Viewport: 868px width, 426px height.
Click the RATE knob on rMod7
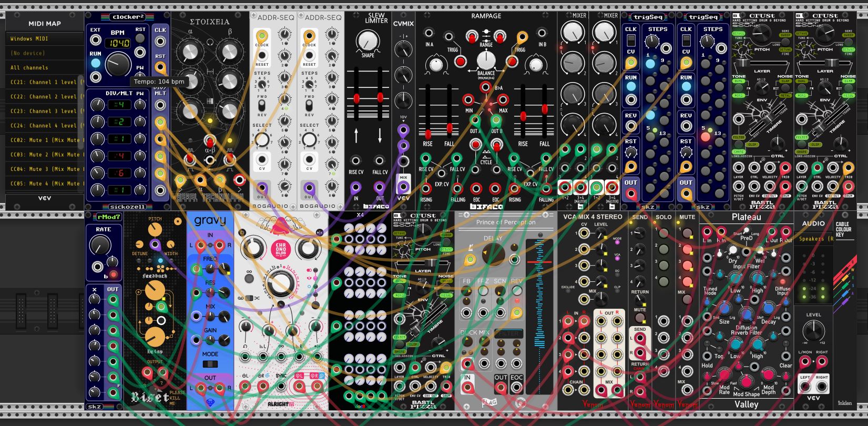point(101,245)
